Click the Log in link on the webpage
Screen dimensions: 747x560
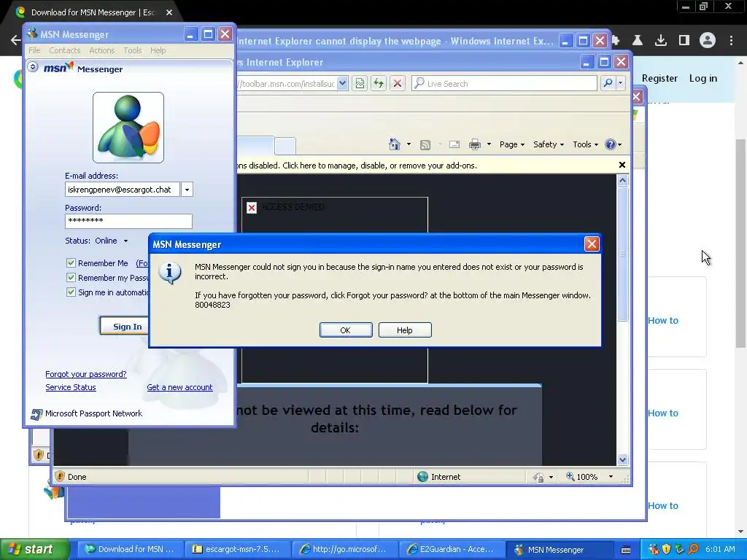(x=703, y=79)
